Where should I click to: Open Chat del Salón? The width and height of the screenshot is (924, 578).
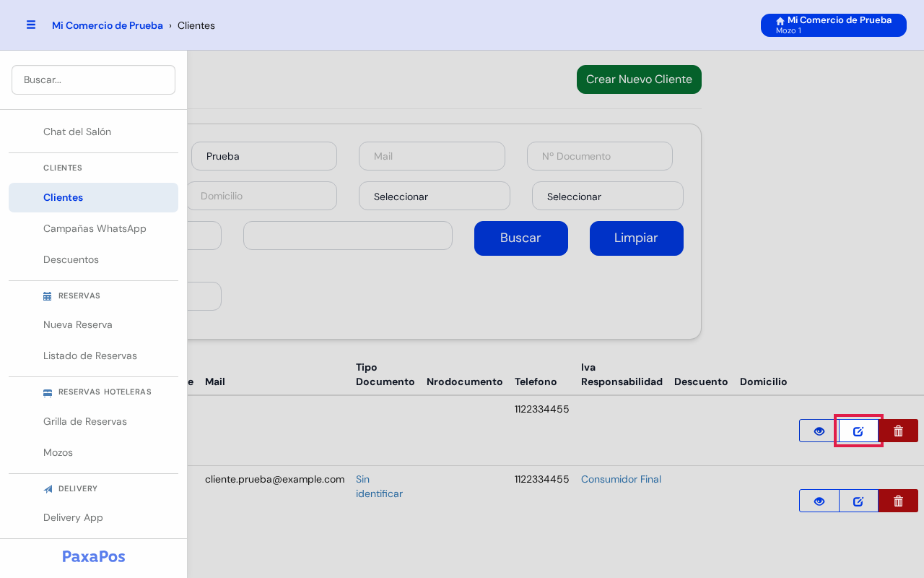pos(93,131)
